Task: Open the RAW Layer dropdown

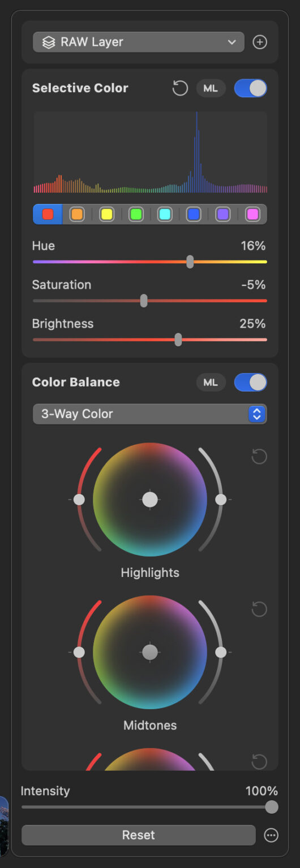Action: tap(139, 42)
